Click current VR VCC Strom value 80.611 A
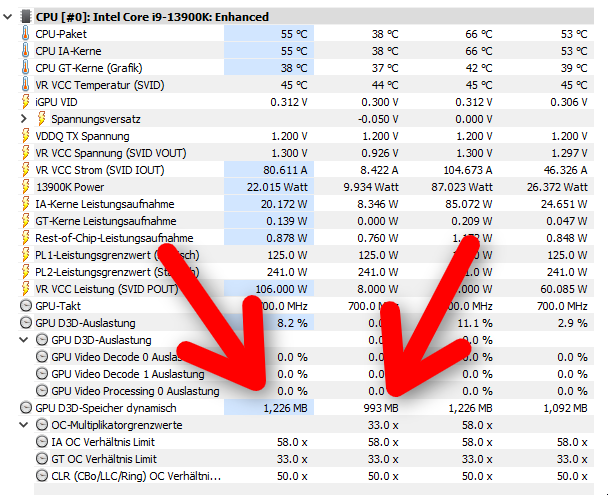 tap(285, 170)
